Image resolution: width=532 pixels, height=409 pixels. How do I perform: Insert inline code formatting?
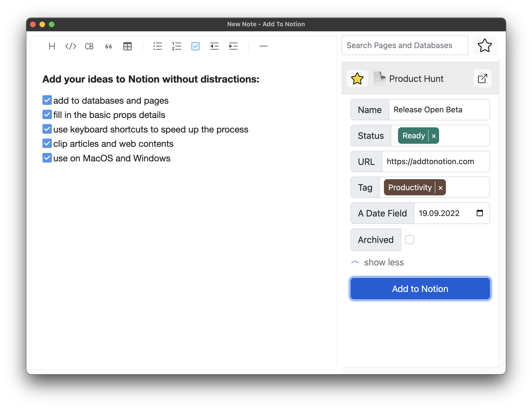click(x=70, y=46)
